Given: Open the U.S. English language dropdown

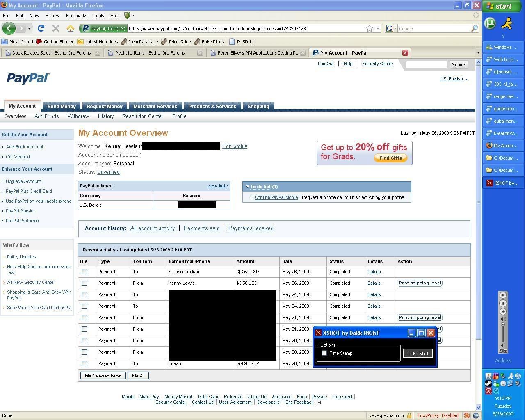Looking at the screenshot, I should [453, 79].
